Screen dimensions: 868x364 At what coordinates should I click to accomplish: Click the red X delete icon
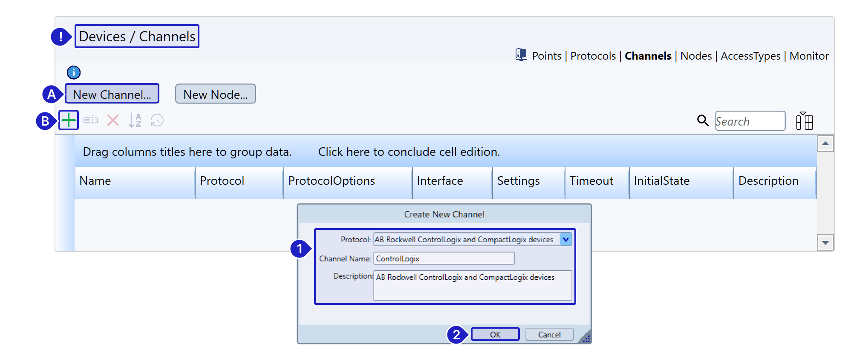[x=113, y=120]
